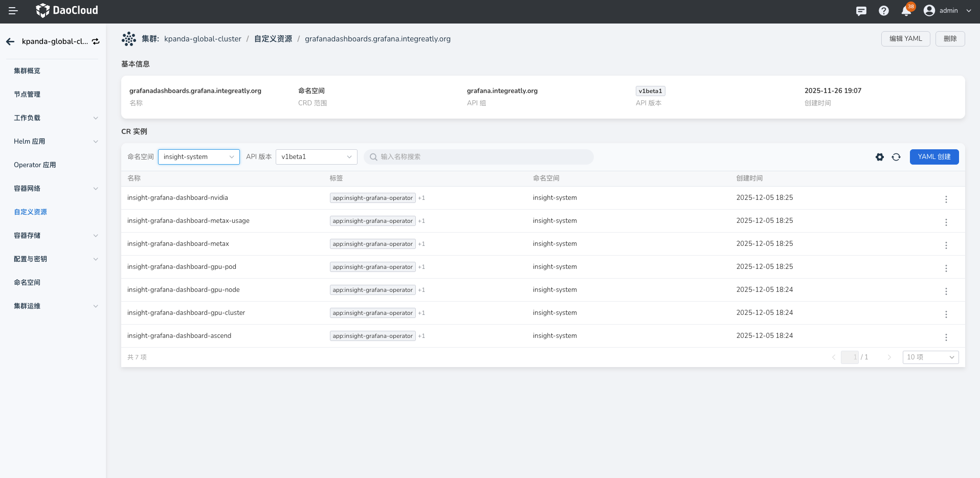Screen dimensions: 980x478
Task: Open actions menu for insight-grafana-dashboard-nvidia
Action: 946,199
